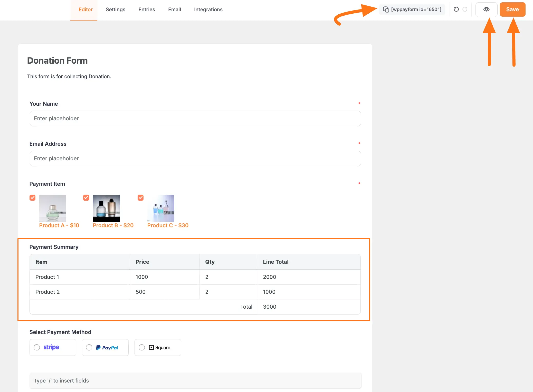Image resolution: width=533 pixels, height=392 pixels.
Task: Open the Integrations tab
Action: 208,9
